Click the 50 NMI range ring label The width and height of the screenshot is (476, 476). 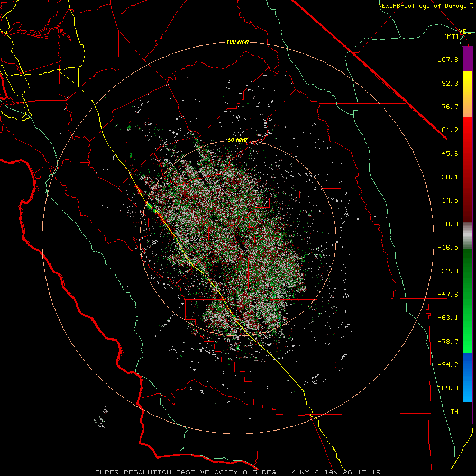[x=237, y=140]
